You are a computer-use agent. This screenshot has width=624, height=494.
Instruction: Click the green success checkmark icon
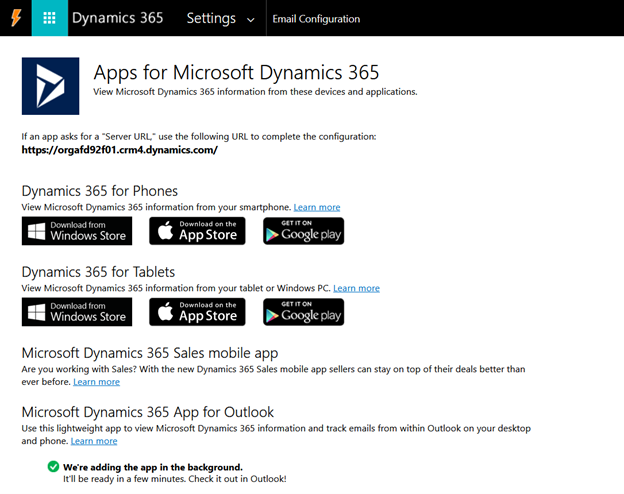click(53, 467)
